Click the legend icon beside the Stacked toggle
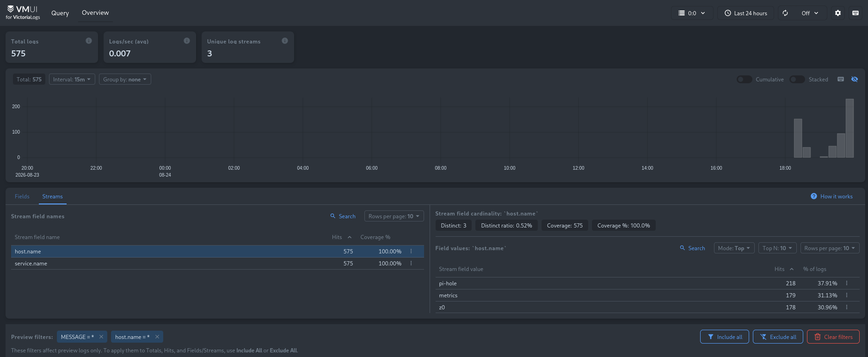The height and width of the screenshot is (357, 868). (x=841, y=79)
